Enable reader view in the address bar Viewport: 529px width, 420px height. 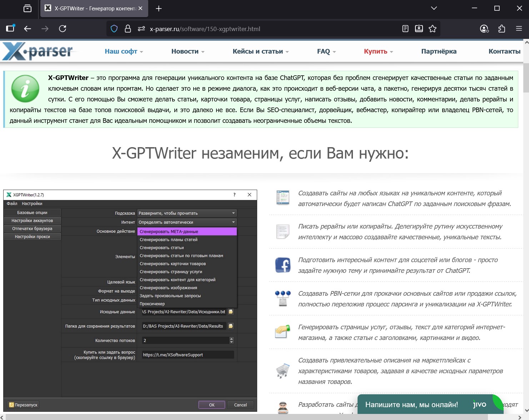(x=405, y=29)
